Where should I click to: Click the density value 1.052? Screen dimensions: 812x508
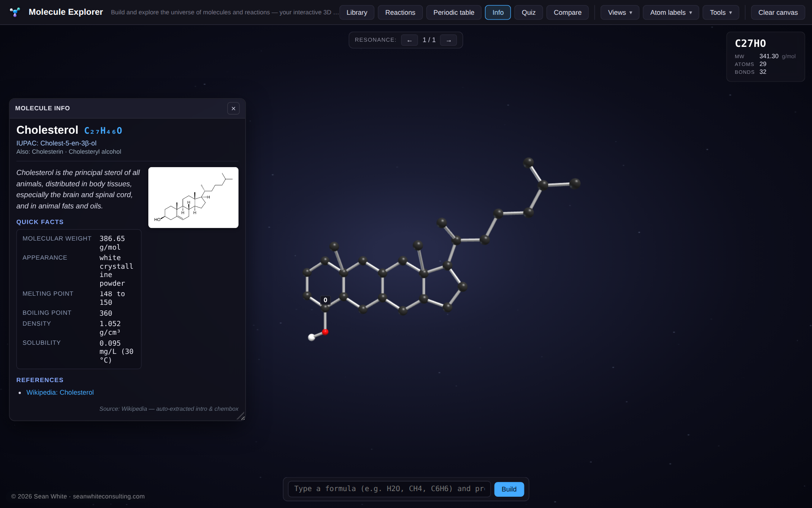coord(110,328)
